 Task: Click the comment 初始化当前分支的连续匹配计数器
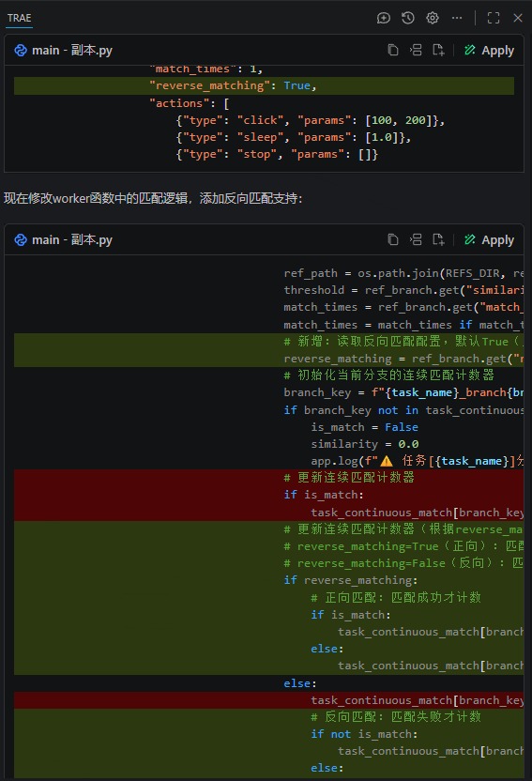click(388, 375)
